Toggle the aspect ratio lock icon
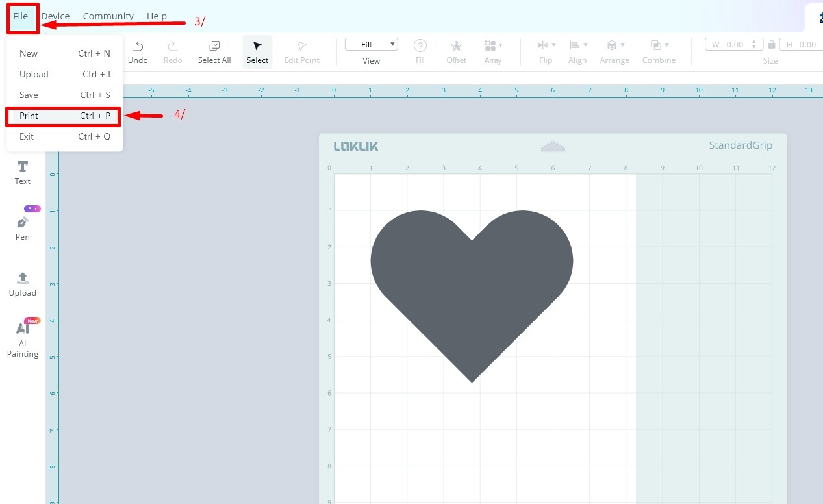The image size is (823, 504). coord(772,45)
